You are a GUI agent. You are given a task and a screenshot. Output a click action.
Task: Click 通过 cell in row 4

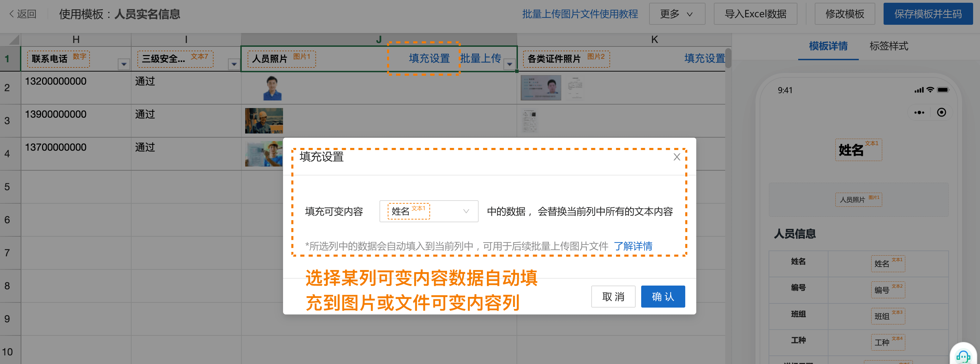coord(186,154)
